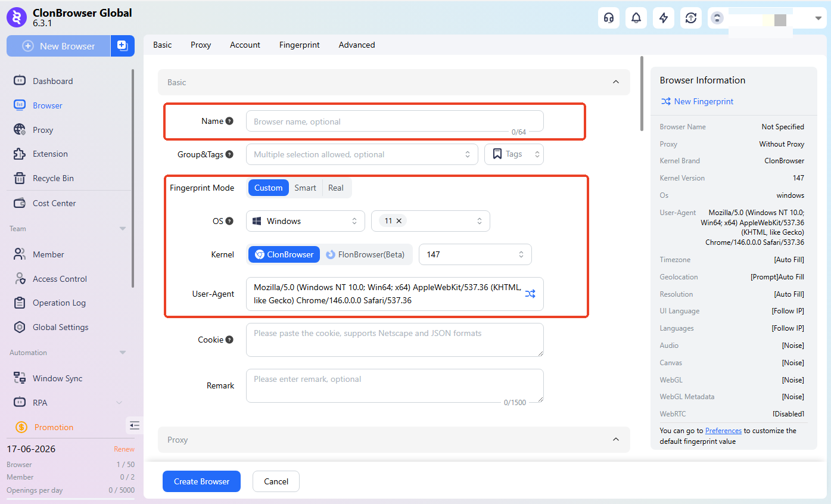Click the Global Settings hexagon icon

(20, 327)
